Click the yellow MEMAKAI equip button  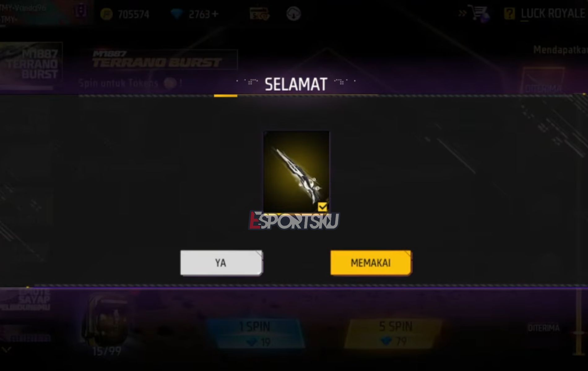pyautogui.click(x=371, y=263)
